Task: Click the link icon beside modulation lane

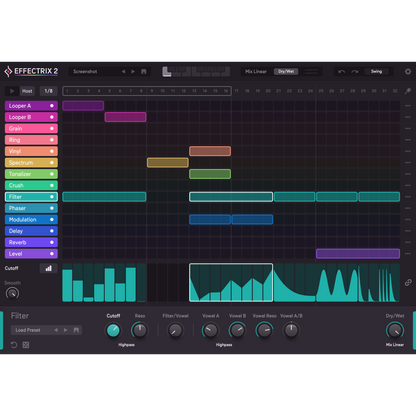Action: pyautogui.click(x=408, y=283)
